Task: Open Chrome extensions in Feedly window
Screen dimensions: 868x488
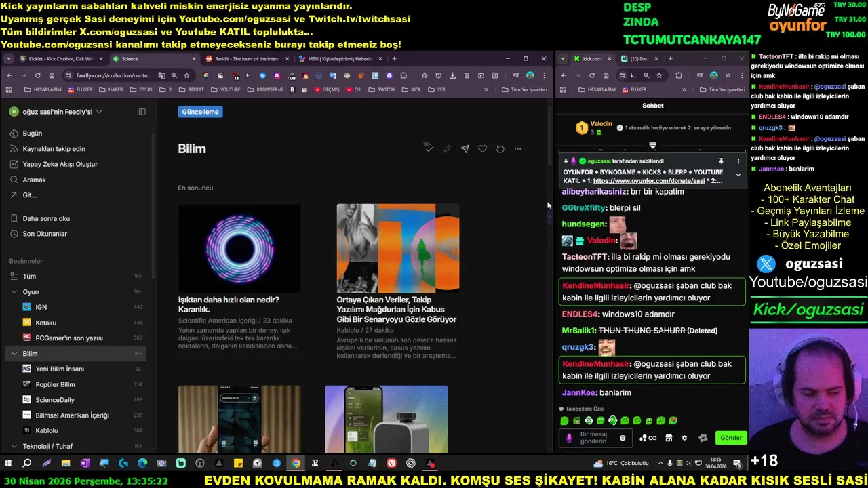Action: (x=403, y=75)
